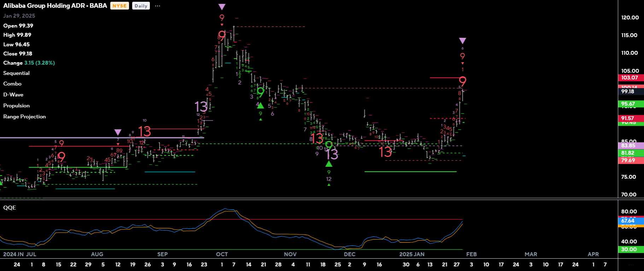
Task: Click the blue 67.64 QQE value tag
Action: [x=628, y=221]
